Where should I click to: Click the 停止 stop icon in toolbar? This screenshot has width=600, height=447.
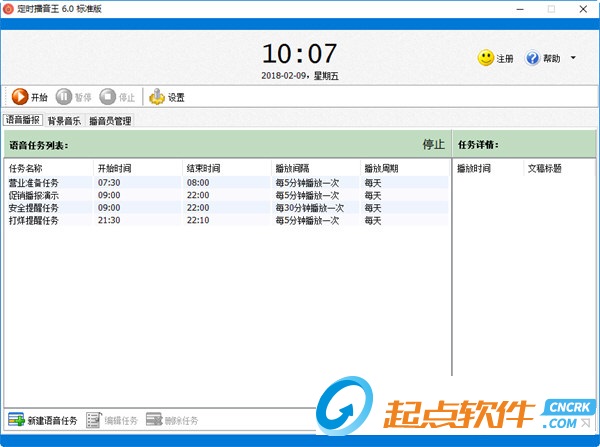pyautogui.click(x=108, y=97)
